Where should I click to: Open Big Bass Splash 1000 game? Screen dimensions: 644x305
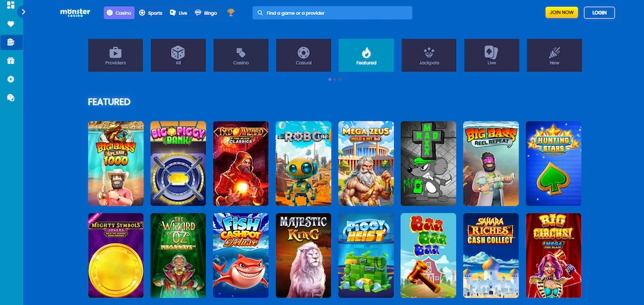[x=116, y=163]
